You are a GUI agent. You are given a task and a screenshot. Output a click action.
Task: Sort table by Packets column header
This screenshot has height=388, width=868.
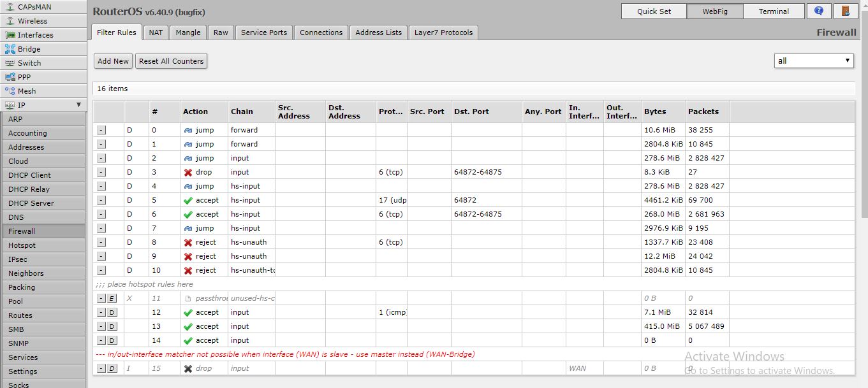click(x=707, y=111)
